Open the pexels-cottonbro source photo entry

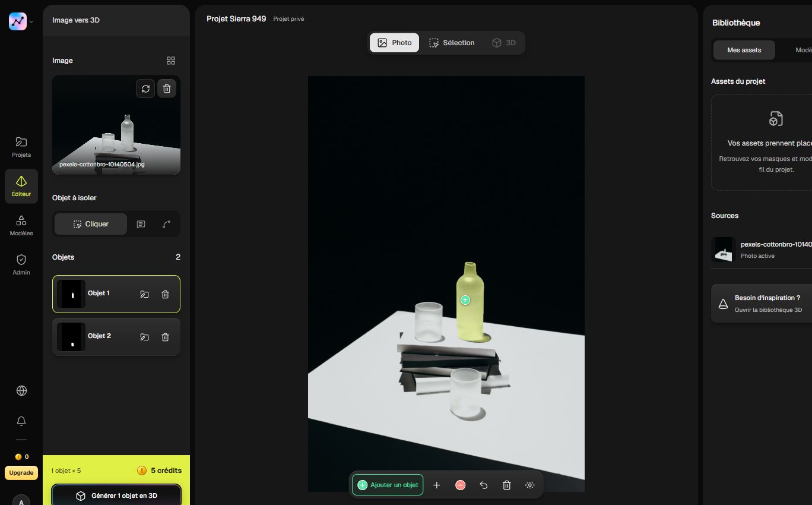coord(762,250)
